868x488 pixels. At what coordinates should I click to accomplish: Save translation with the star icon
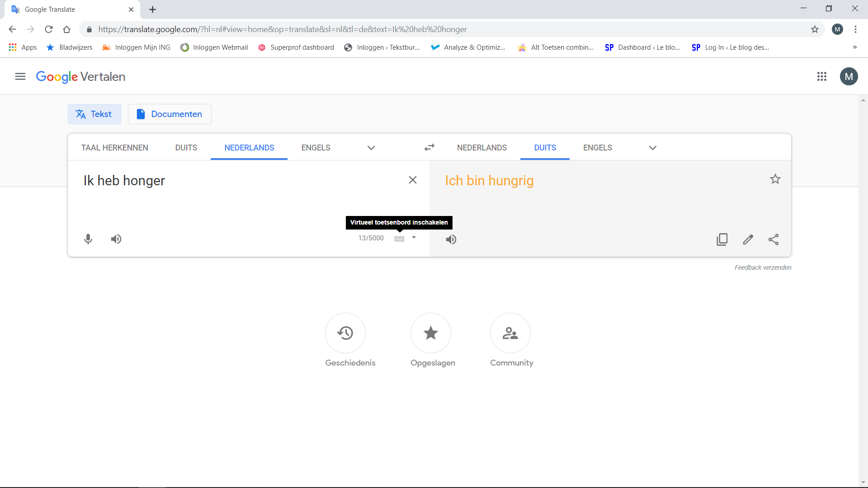coord(775,179)
